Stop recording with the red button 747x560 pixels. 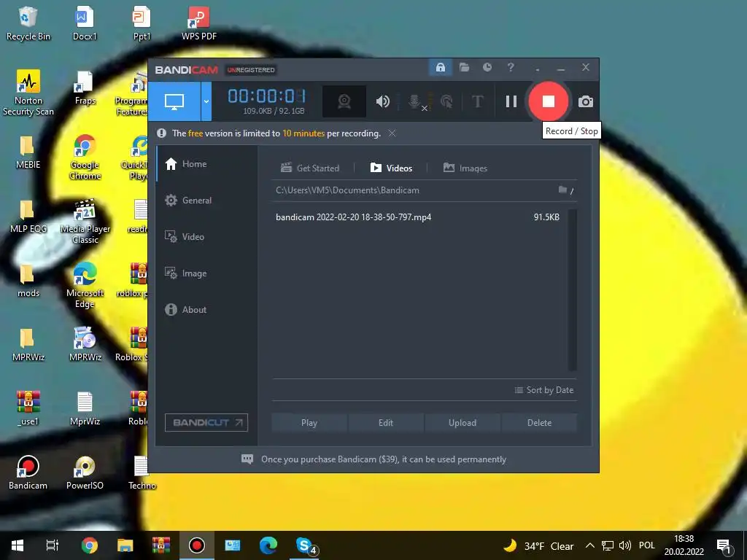[x=549, y=101]
